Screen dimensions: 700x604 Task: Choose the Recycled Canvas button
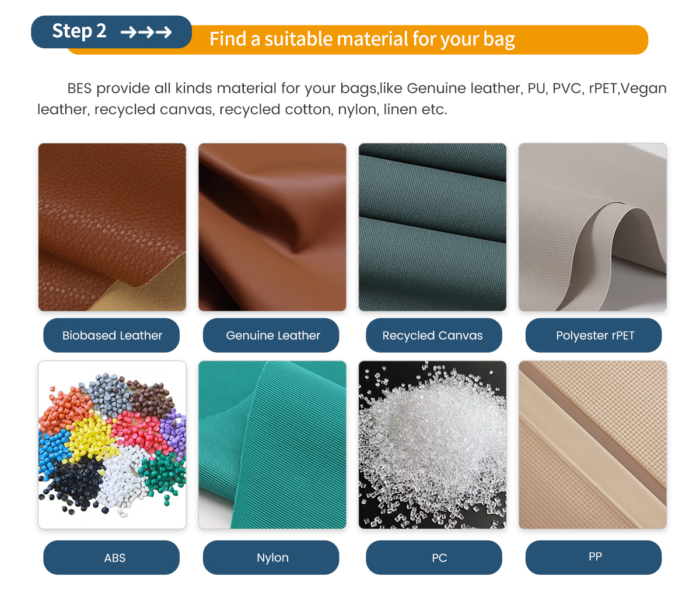tap(434, 335)
